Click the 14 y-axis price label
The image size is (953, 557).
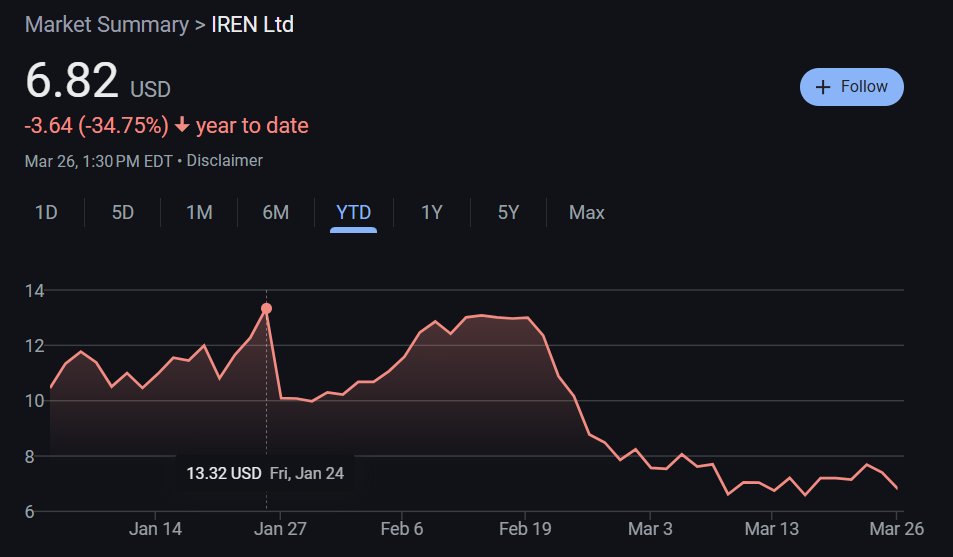35,291
